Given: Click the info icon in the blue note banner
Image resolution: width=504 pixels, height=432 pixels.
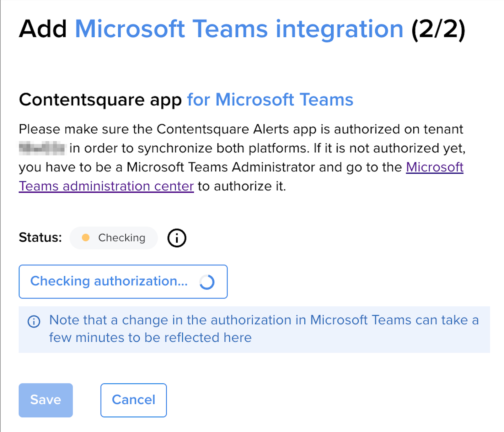Looking at the screenshot, I should (x=34, y=321).
